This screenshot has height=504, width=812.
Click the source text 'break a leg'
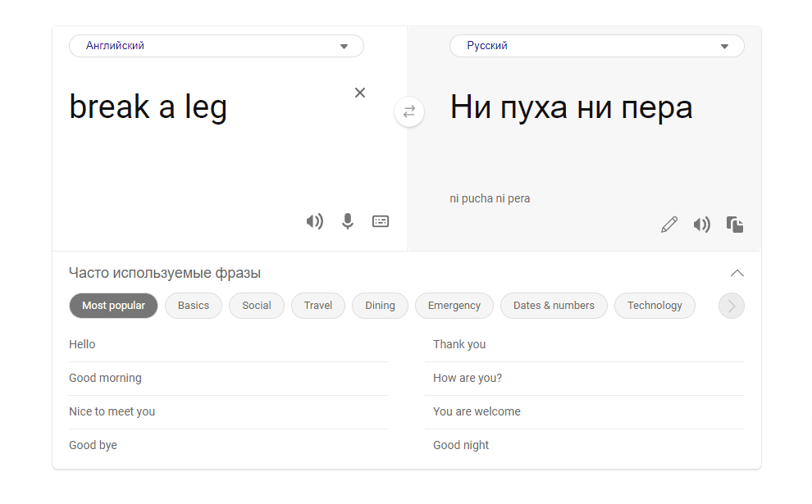148,107
